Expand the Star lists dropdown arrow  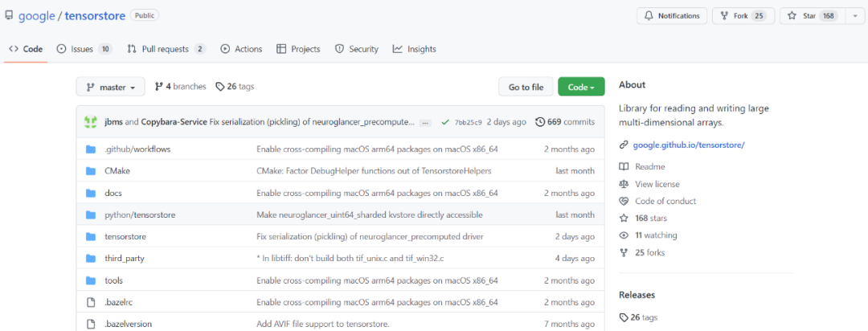[x=854, y=16]
